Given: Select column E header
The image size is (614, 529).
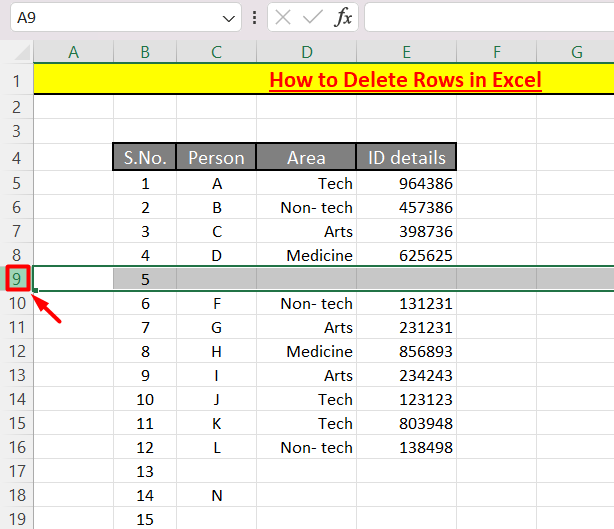Looking at the screenshot, I should [x=406, y=52].
